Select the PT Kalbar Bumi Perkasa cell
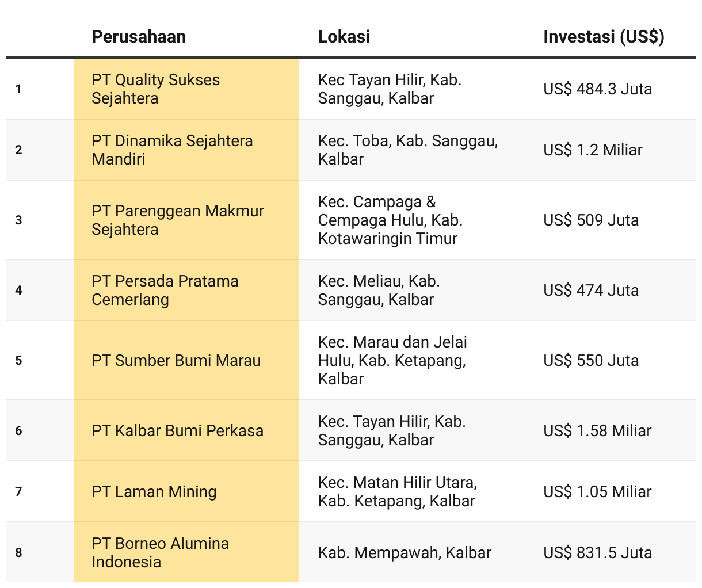This screenshot has width=702, height=588. (186, 430)
